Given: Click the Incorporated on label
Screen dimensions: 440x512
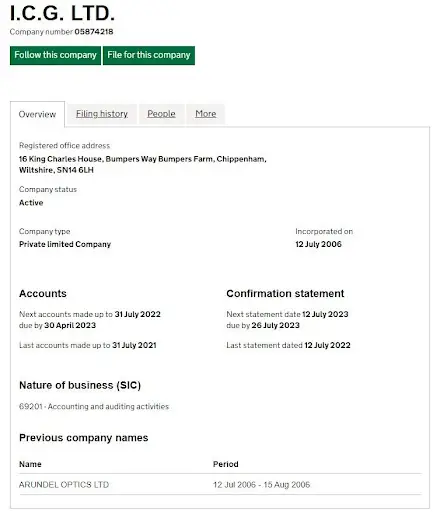Looking at the screenshot, I should click(324, 231).
